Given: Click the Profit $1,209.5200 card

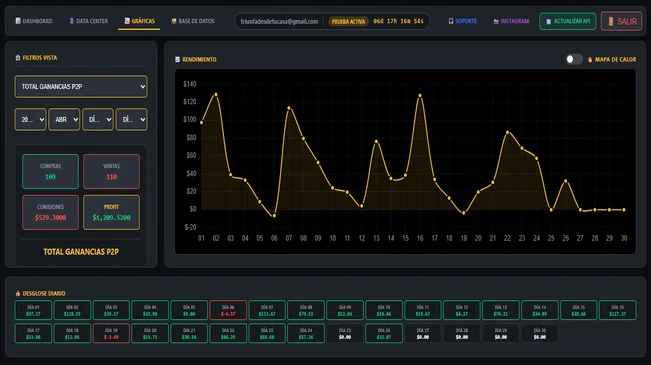Looking at the screenshot, I should point(111,212).
